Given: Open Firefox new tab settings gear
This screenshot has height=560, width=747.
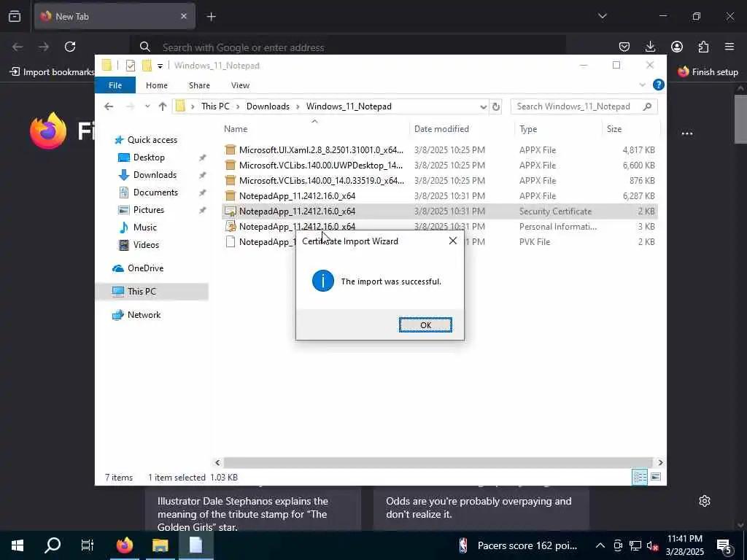Looking at the screenshot, I should click(704, 501).
